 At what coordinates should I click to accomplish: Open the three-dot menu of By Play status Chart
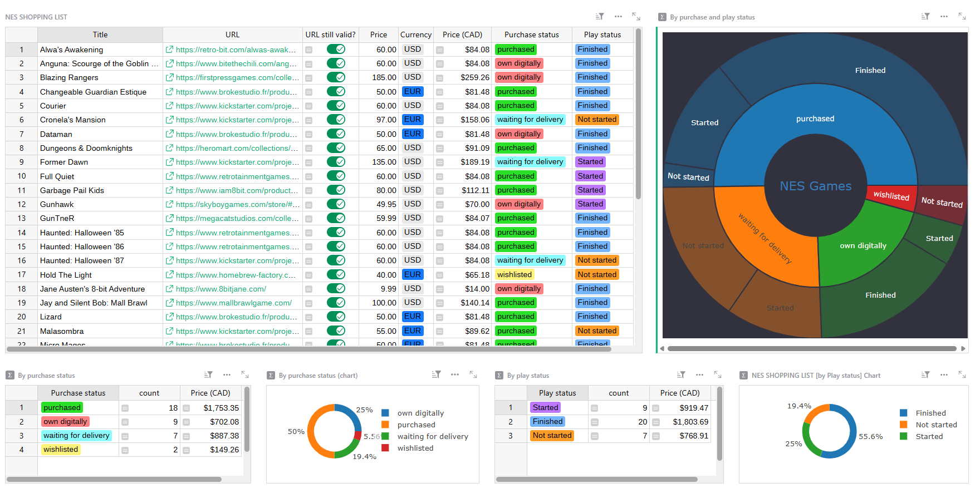[944, 375]
